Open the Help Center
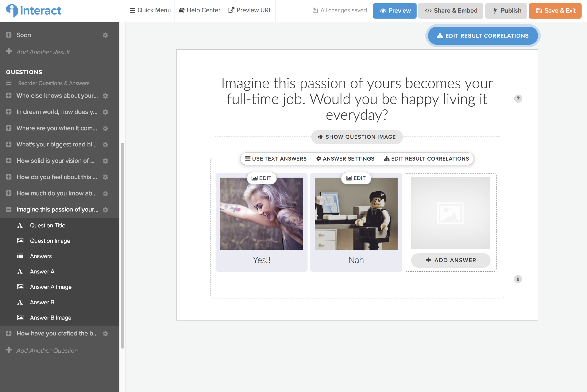 click(200, 10)
